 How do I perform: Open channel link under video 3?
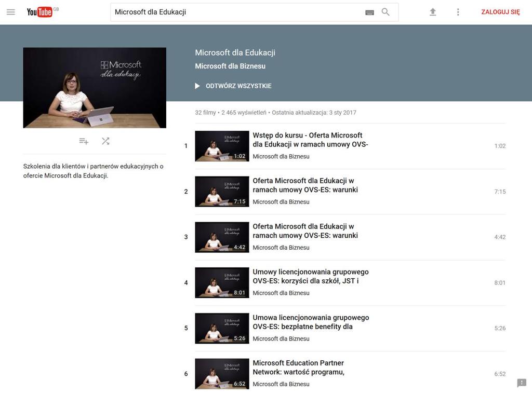point(281,248)
